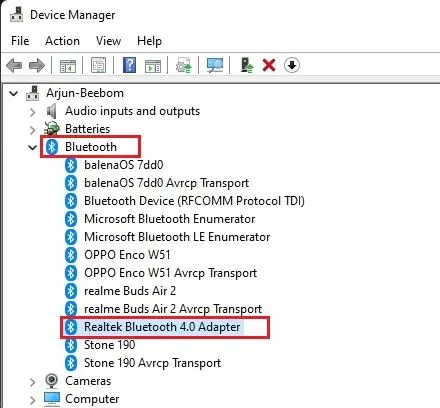The width and height of the screenshot is (440, 408).
Task: Click the speaker icon beside Audio inputs and outputs
Action: coord(51,111)
